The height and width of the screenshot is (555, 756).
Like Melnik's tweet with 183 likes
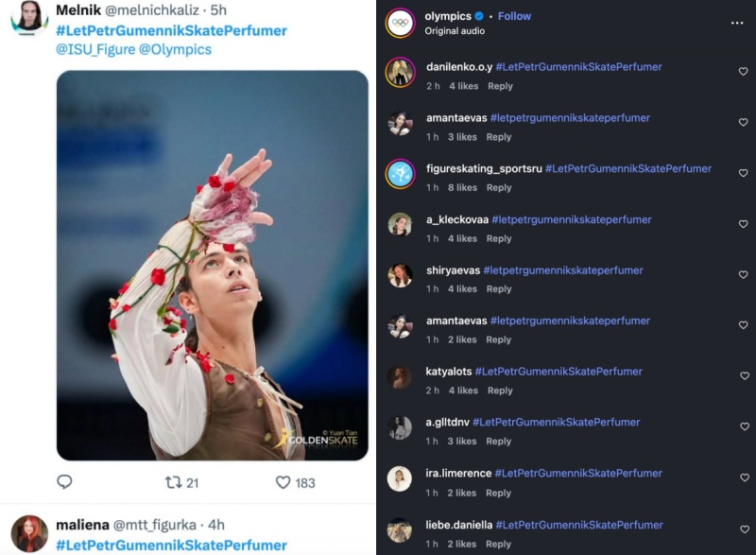(x=283, y=482)
